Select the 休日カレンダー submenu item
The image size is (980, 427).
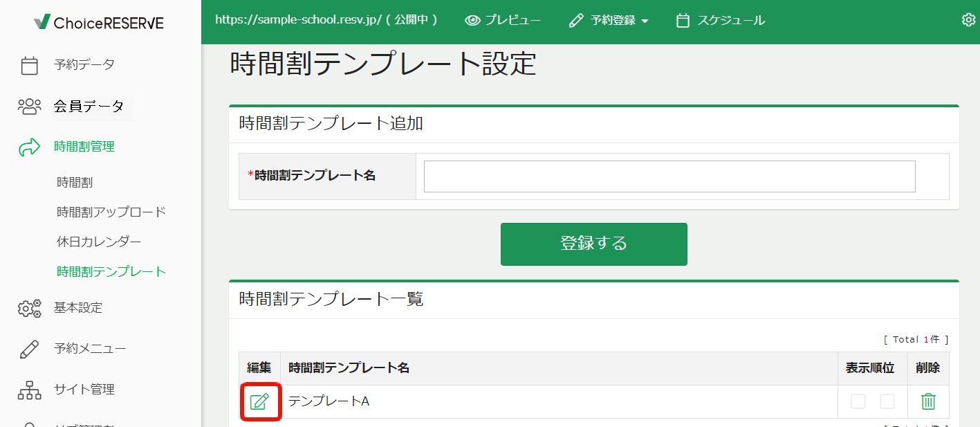(x=99, y=242)
